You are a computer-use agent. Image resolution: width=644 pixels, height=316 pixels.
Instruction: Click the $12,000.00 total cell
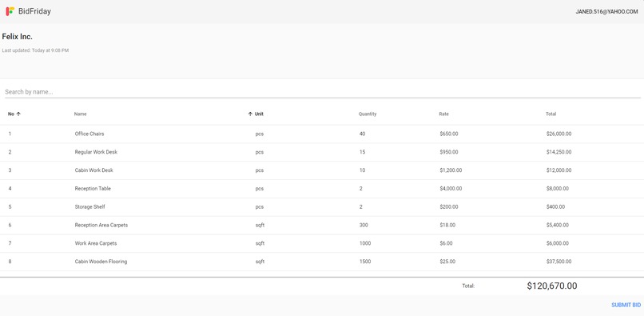[559, 170]
